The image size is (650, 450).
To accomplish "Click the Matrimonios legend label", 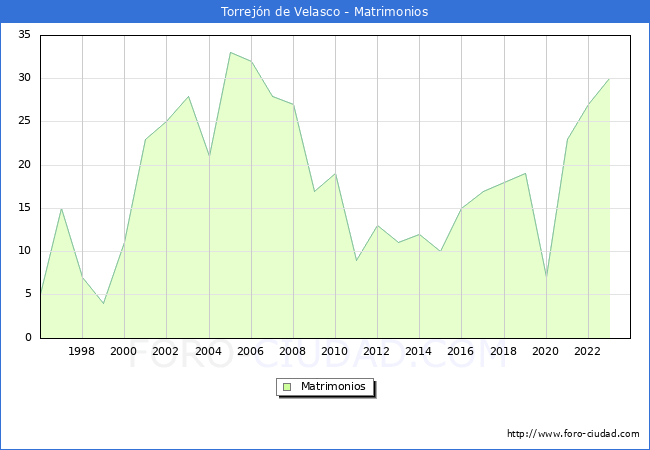I will [333, 386].
